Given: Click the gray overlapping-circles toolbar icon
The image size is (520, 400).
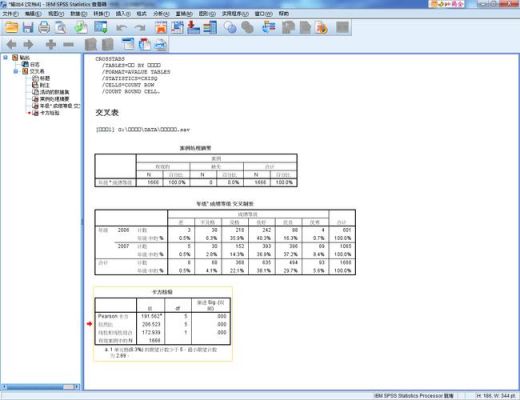Looking at the screenshot, I should pos(247,27).
